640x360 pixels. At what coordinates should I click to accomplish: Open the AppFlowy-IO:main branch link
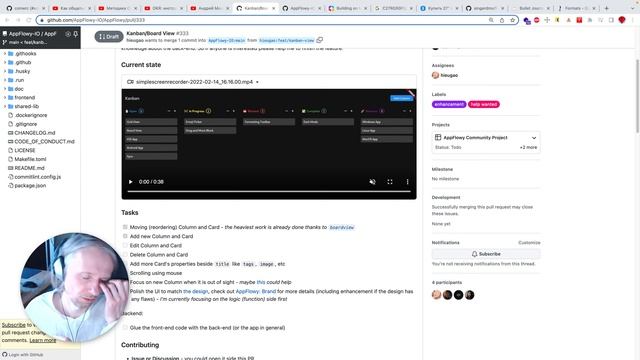click(227, 40)
